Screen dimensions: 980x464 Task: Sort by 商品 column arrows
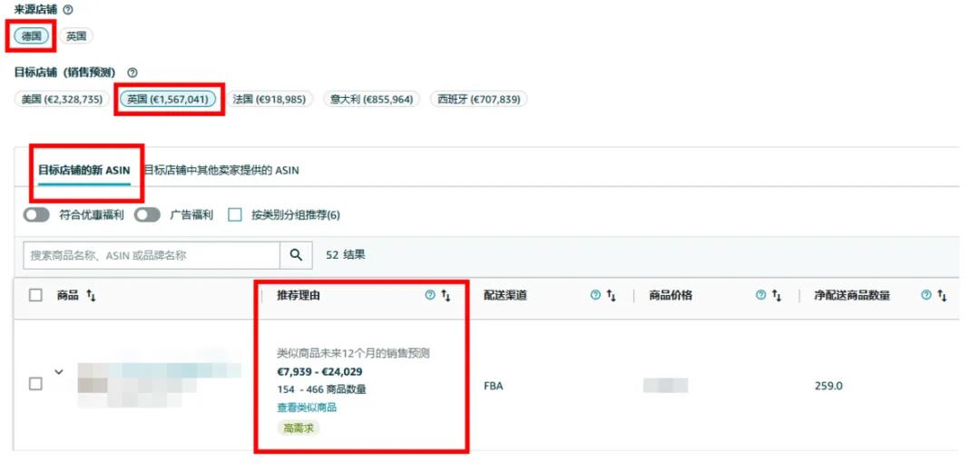[92, 295]
